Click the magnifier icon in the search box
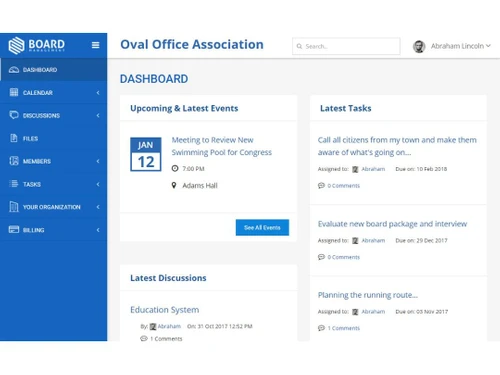500x375 pixels. point(299,46)
